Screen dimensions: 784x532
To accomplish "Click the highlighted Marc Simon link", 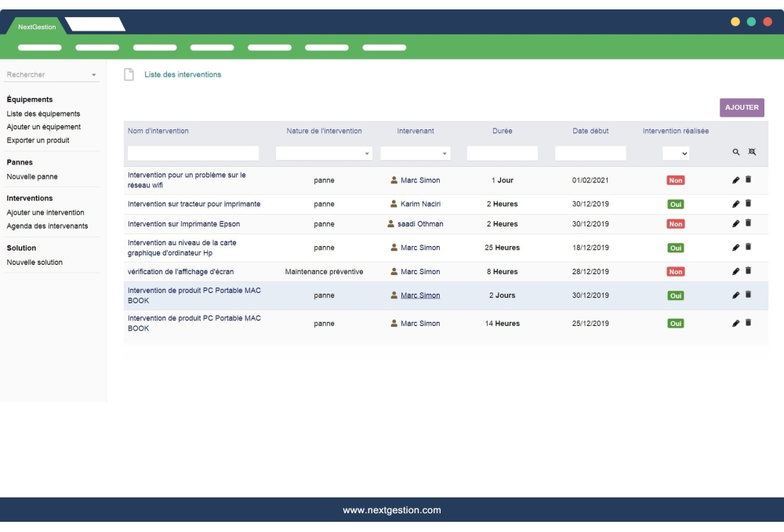I will 419,295.
